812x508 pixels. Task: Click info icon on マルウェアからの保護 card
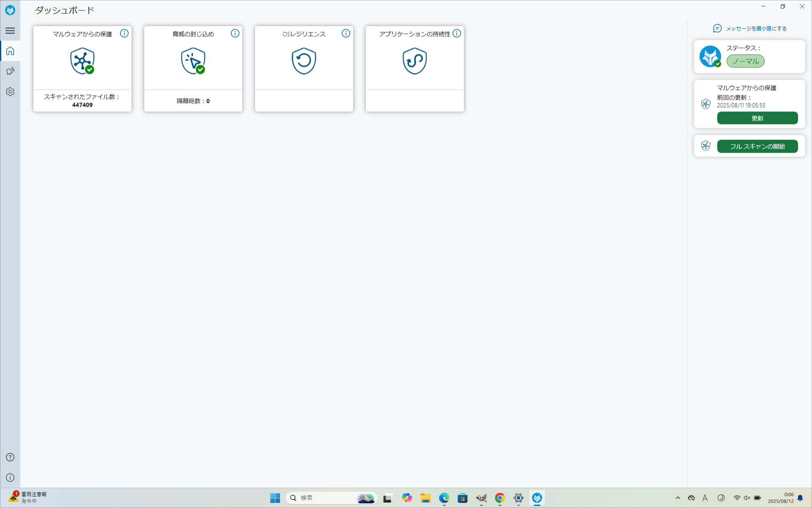(x=124, y=33)
